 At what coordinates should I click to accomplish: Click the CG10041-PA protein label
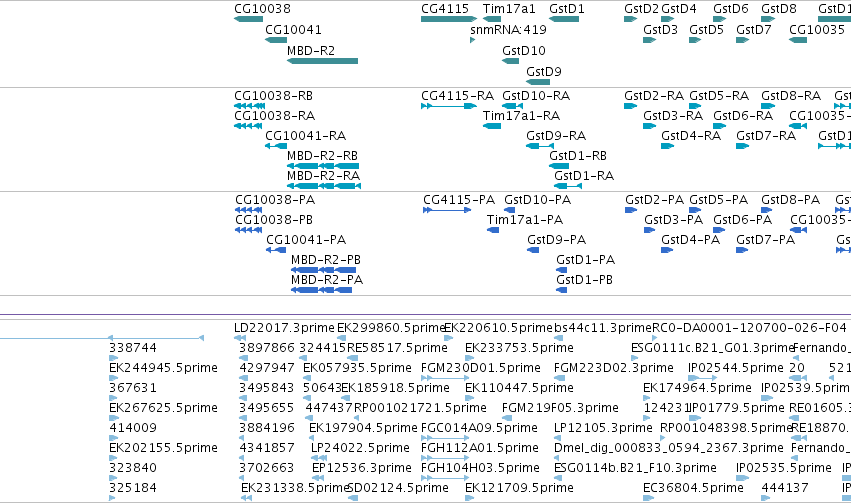306,240
